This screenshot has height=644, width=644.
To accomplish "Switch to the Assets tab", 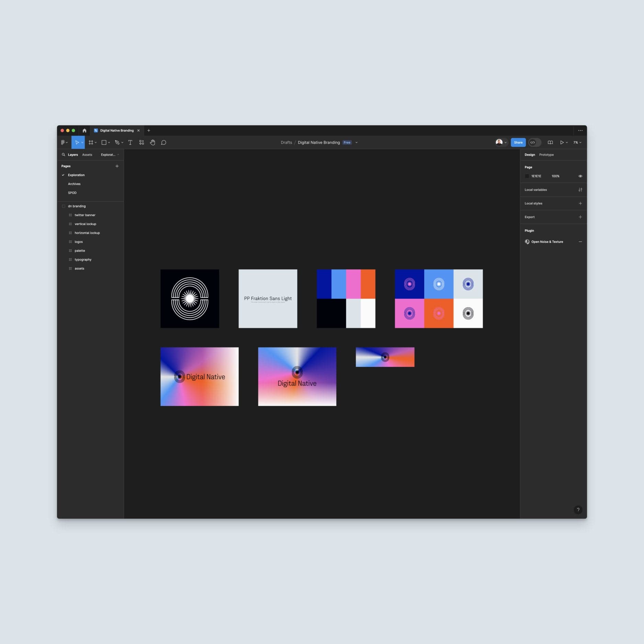I will 87,155.
